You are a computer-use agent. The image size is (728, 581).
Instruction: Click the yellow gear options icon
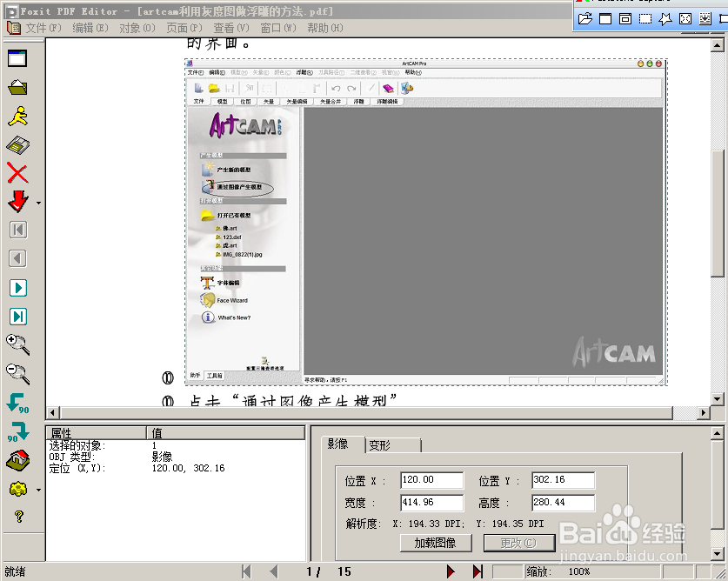[x=17, y=489]
